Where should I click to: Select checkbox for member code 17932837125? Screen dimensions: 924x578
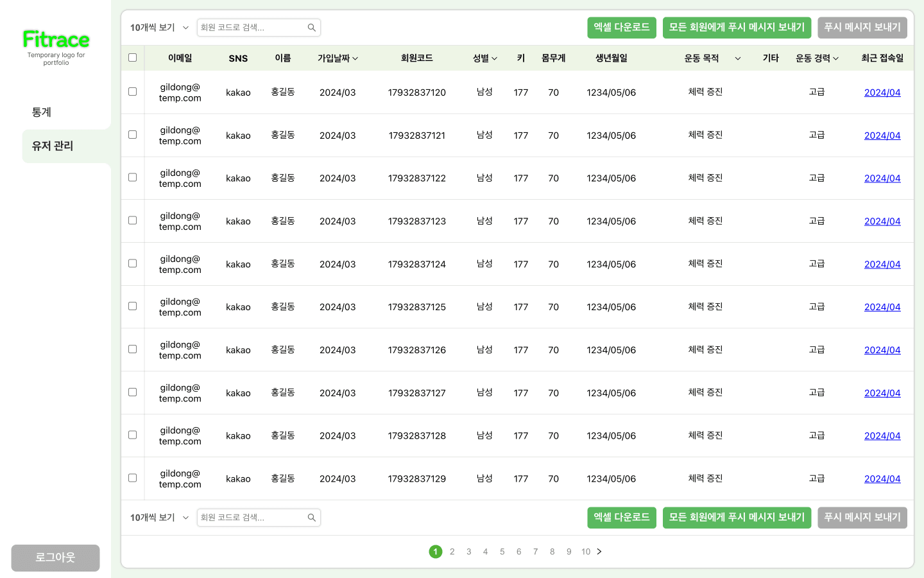pyautogui.click(x=133, y=306)
